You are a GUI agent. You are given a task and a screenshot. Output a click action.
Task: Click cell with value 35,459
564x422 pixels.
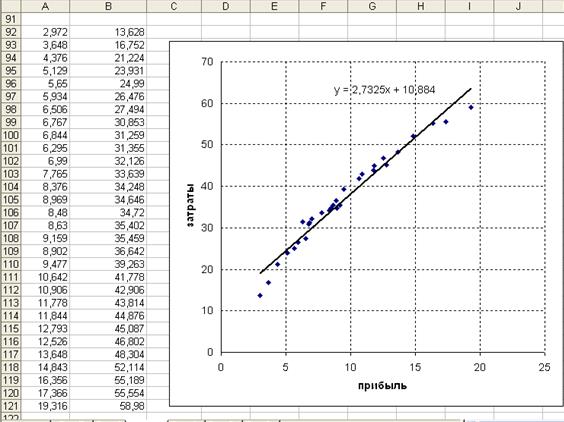[108, 239]
